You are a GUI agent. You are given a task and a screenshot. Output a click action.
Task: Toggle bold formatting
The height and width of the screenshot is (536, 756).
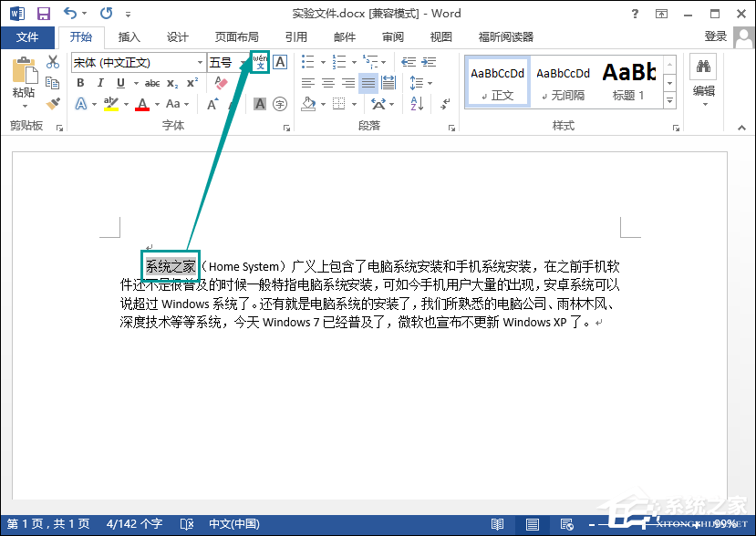pos(80,83)
